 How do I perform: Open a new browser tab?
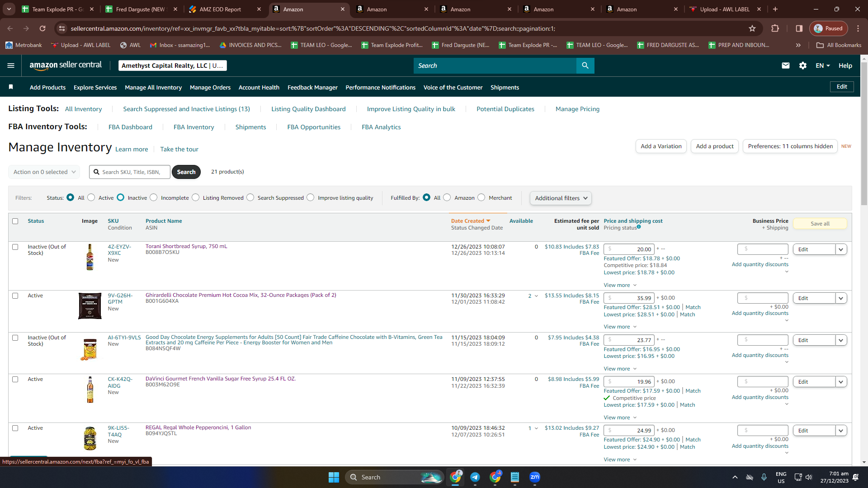[775, 9]
